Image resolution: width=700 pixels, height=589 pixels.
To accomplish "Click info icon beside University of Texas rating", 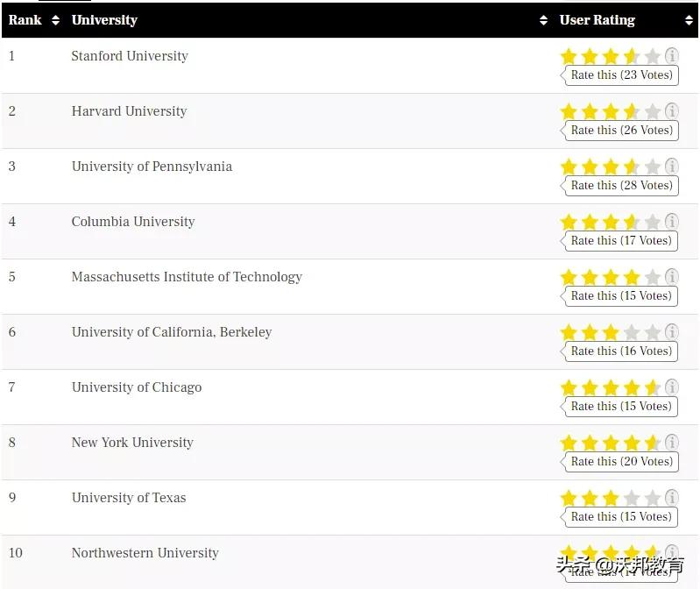I will 672,498.
